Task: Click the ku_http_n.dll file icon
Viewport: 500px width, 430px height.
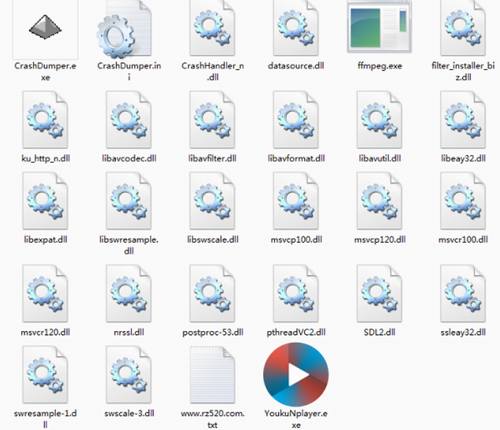Action: [x=45, y=120]
